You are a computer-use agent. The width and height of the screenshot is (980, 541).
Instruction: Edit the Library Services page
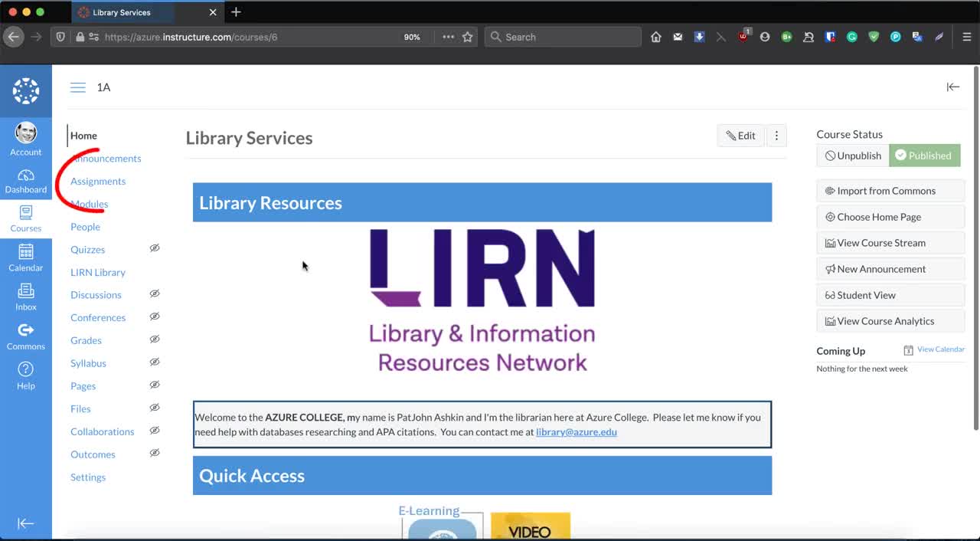click(x=740, y=136)
